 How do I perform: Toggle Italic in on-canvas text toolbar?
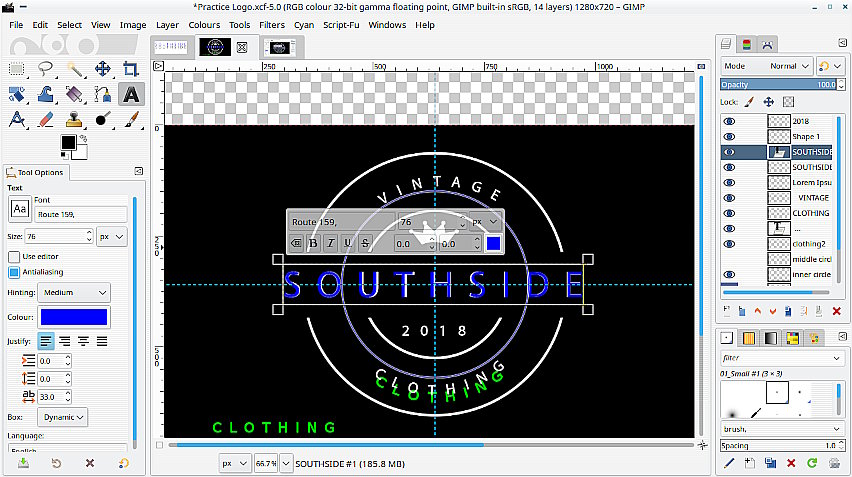coord(330,243)
